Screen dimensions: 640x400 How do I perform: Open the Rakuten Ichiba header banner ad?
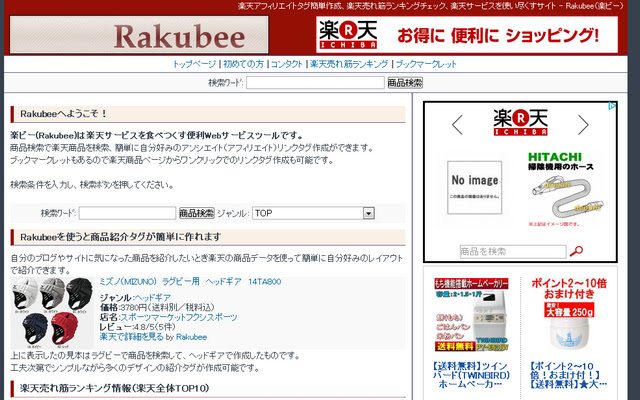467,35
